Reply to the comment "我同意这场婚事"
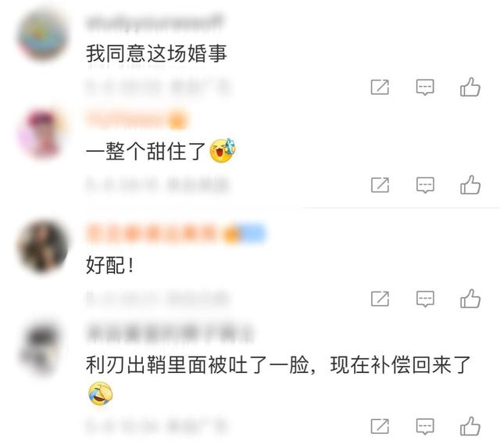Image resolution: width=500 pixels, height=448 pixels. 425,87
